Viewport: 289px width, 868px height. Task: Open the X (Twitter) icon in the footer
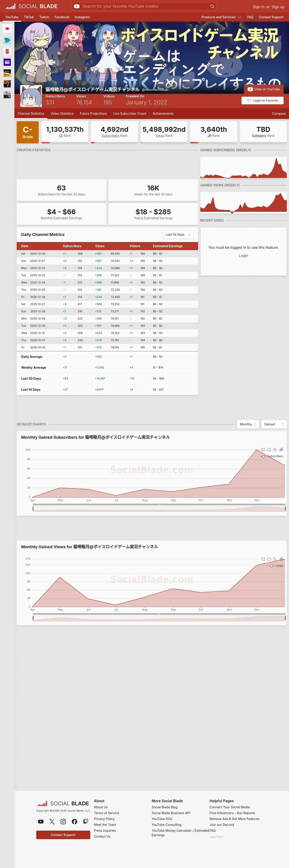[52, 822]
